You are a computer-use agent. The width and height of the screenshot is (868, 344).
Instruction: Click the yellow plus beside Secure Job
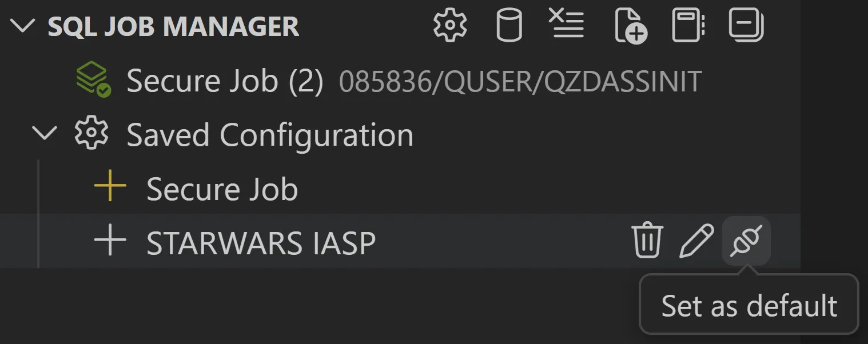pyautogui.click(x=110, y=188)
